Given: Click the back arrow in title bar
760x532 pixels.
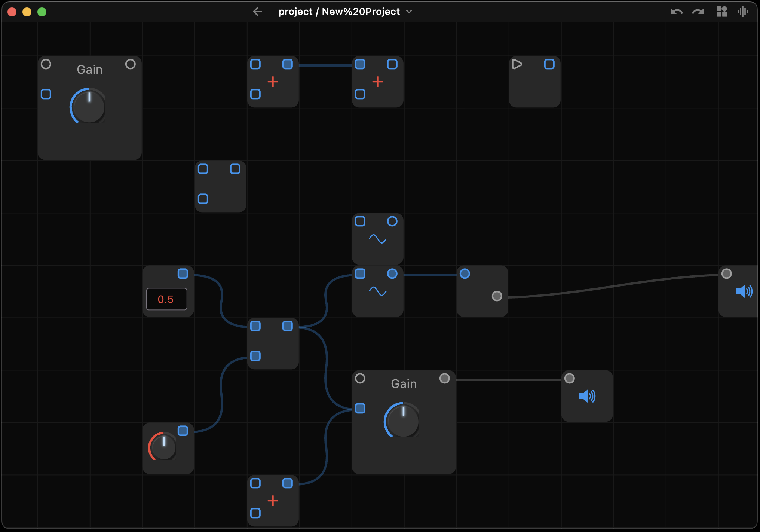Looking at the screenshot, I should [x=257, y=12].
